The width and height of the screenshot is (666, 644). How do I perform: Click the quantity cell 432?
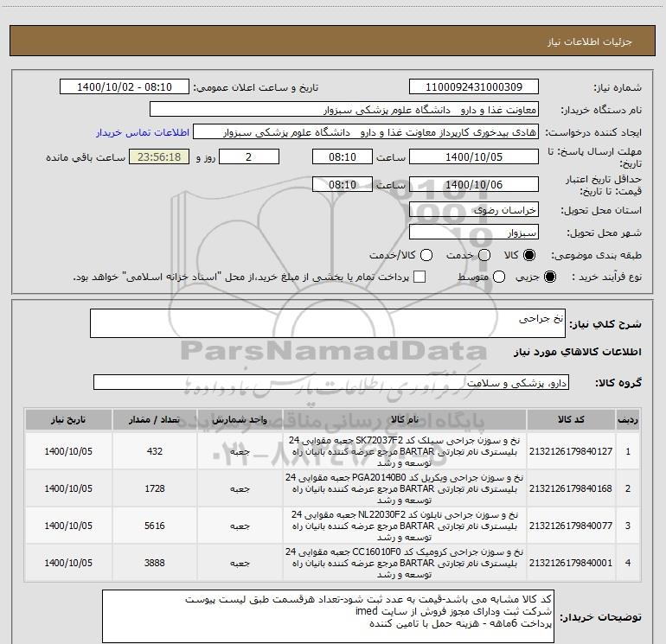[x=155, y=451]
